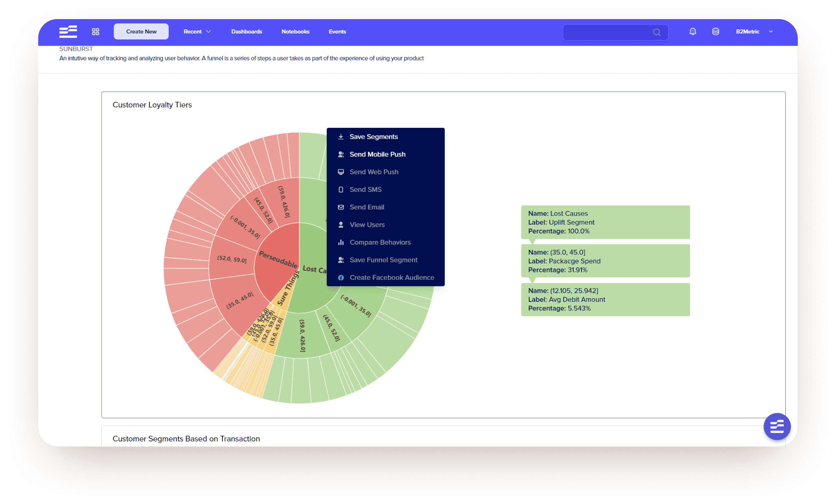This screenshot has width=836, height=504.
Task: Click the bar chart icon beside Compare Behaviors
Action: [x=341, y=242]
